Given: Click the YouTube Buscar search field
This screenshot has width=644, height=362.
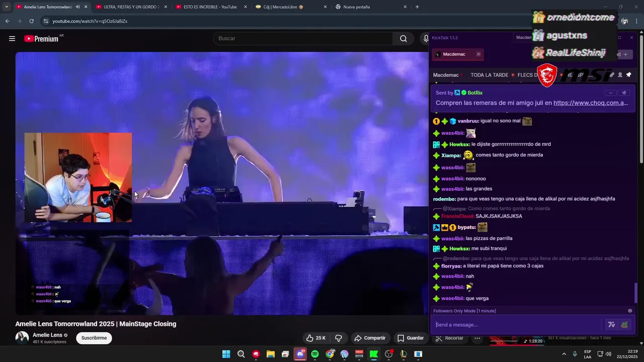Looking at the screenshot, I should [303, 39].
